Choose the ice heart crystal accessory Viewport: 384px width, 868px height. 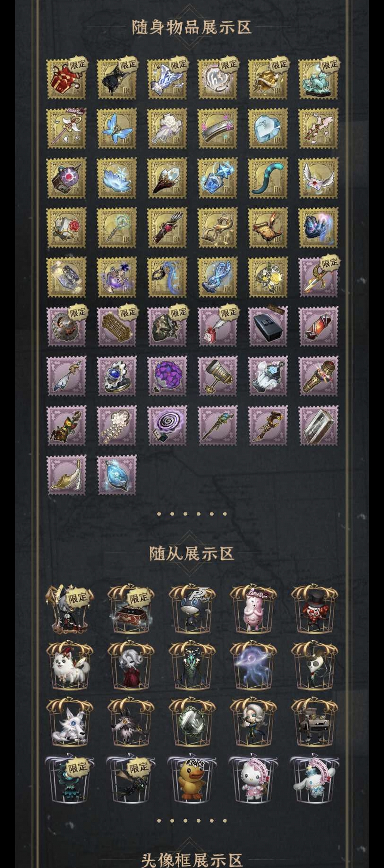(x=268, y=128)
